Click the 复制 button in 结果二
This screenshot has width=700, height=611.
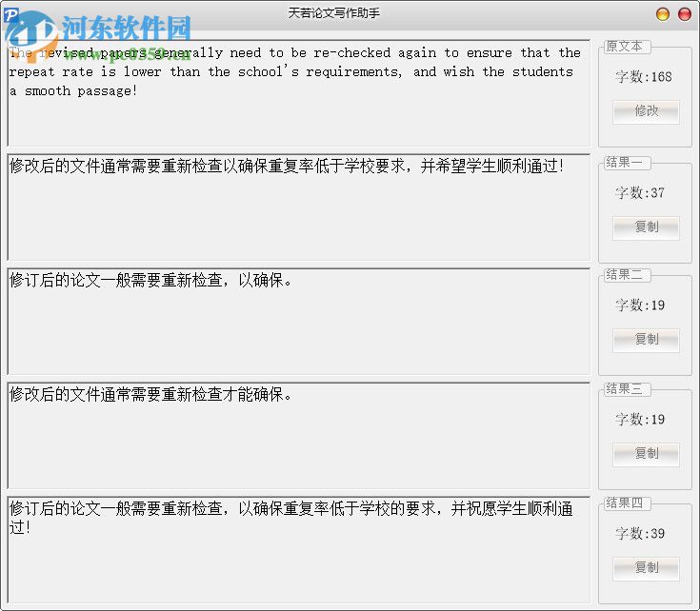click(646, 340)
